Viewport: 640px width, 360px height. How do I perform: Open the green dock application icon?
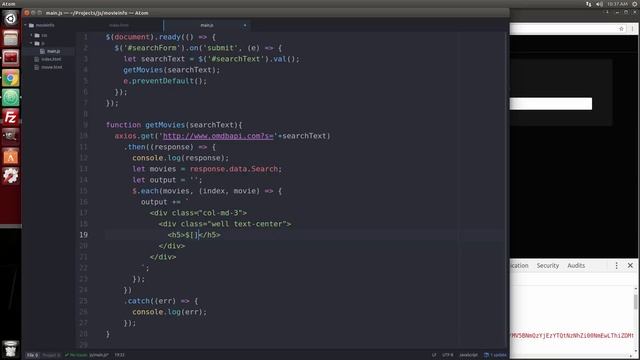click(x=11, y=97)
